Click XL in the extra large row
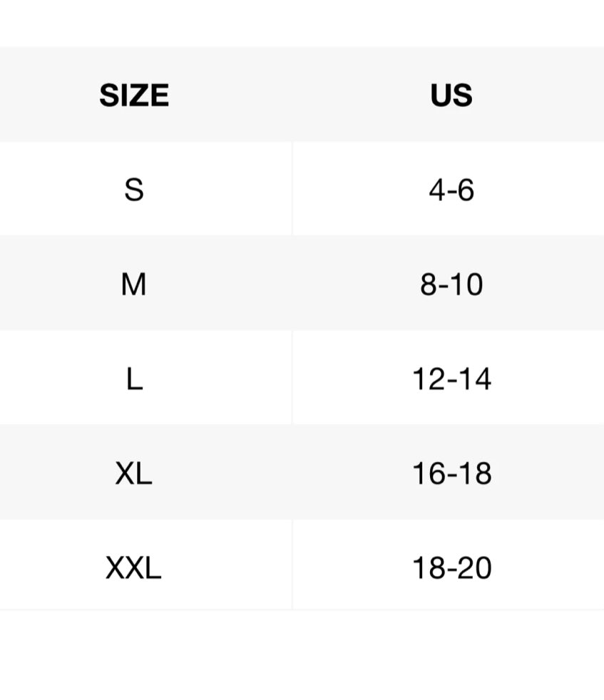Viewport: 604px width, 700px height. click(x=133, y=473)
